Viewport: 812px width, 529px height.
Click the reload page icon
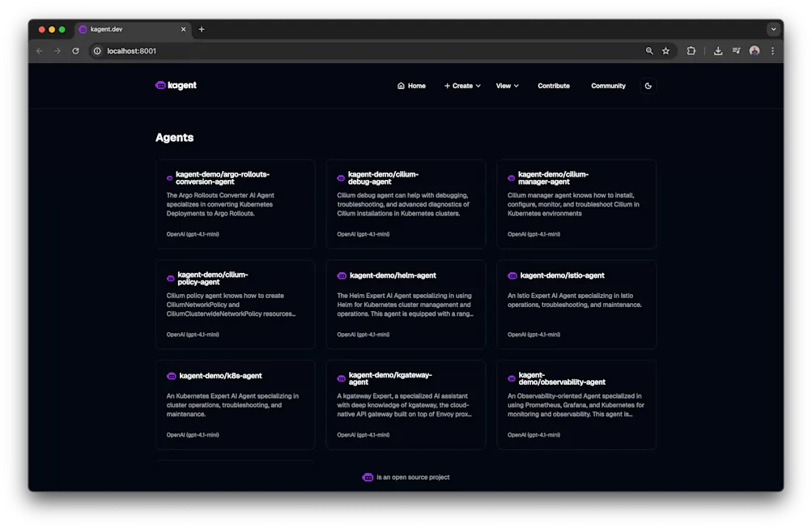coord(75,50)
